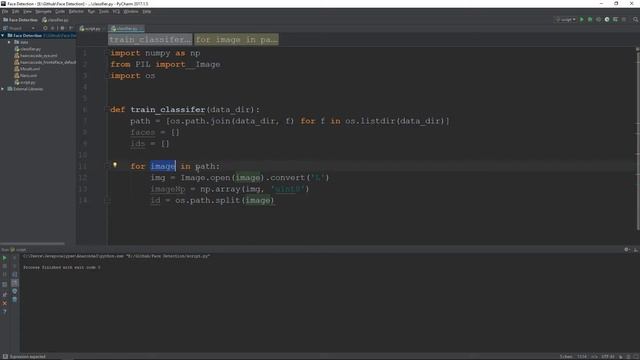Click the 'Expression expected' status bar message

(28, 356)
